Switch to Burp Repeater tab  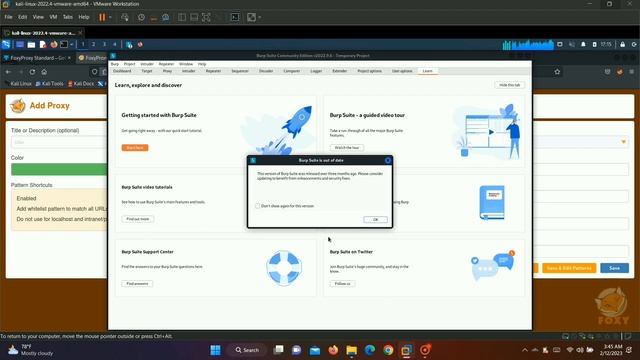[213, 71]
